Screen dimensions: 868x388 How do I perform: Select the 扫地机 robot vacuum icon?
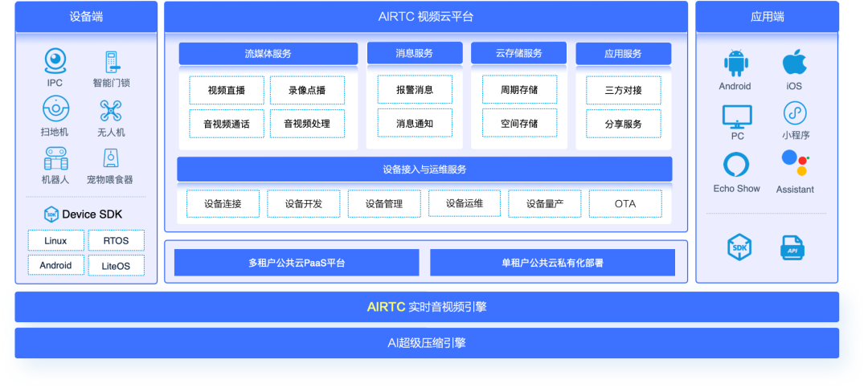[x=56, y=109]
